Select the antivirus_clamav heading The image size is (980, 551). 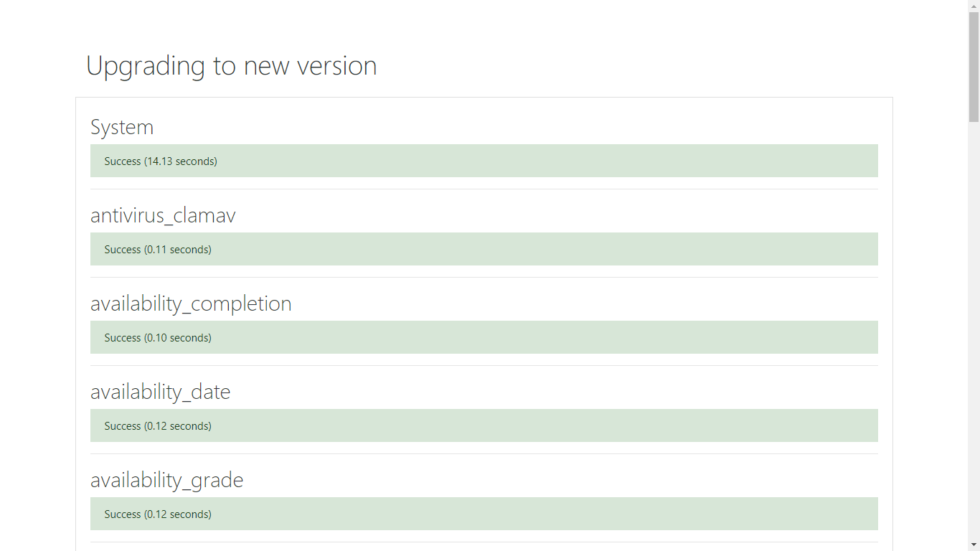[x=163, y=215]
